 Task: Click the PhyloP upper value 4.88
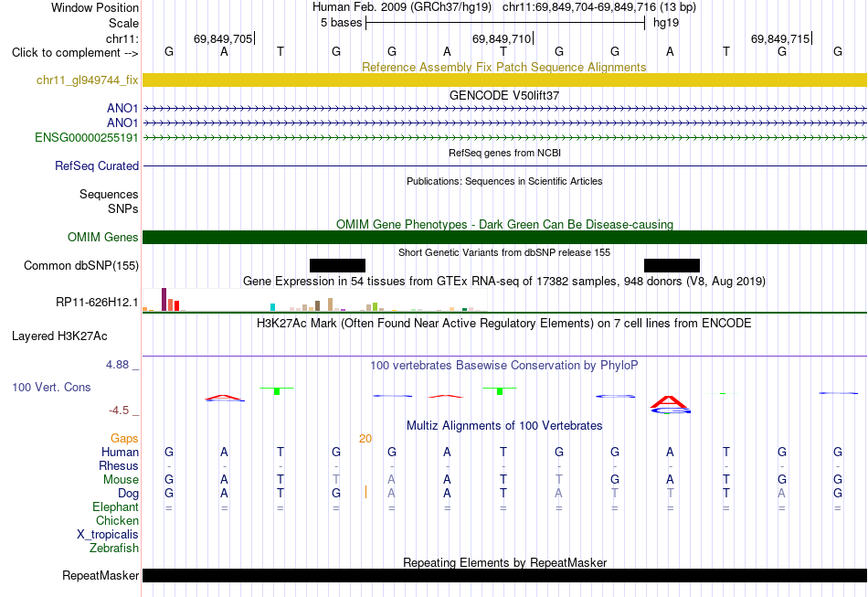[x=117, y=365]
